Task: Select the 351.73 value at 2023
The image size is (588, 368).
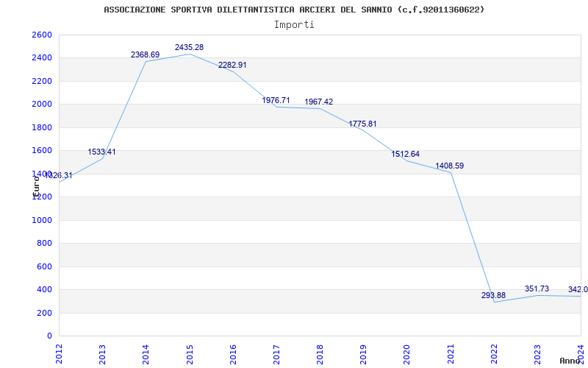Action: click(x=537, y=289)
